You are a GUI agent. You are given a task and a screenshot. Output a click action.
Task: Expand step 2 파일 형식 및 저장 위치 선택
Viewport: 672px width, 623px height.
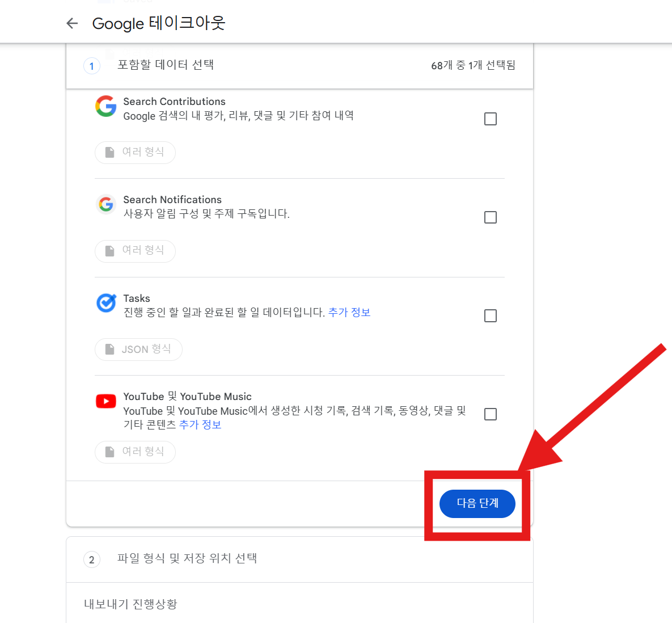(x=299, y=559)
